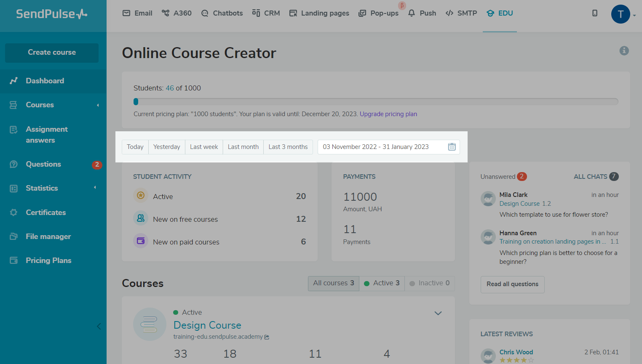Click the File manager sidebar icon
The height and width of the screenshot is (364, 642).
click(13, 236)
